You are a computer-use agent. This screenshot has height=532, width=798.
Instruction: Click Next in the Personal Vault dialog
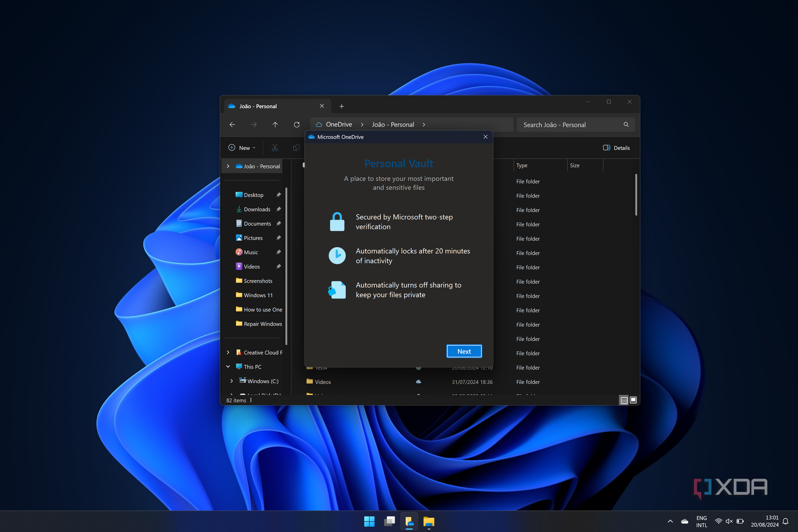point(464,351)
